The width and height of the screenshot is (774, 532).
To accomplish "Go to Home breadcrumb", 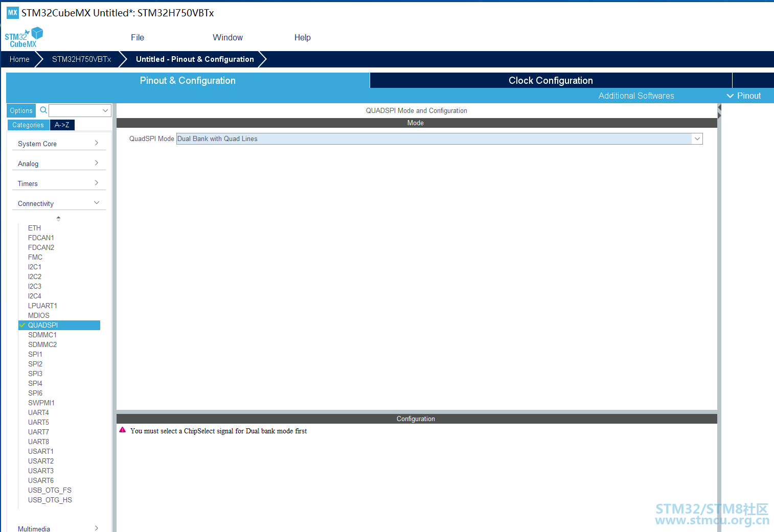I will (19, 59).
